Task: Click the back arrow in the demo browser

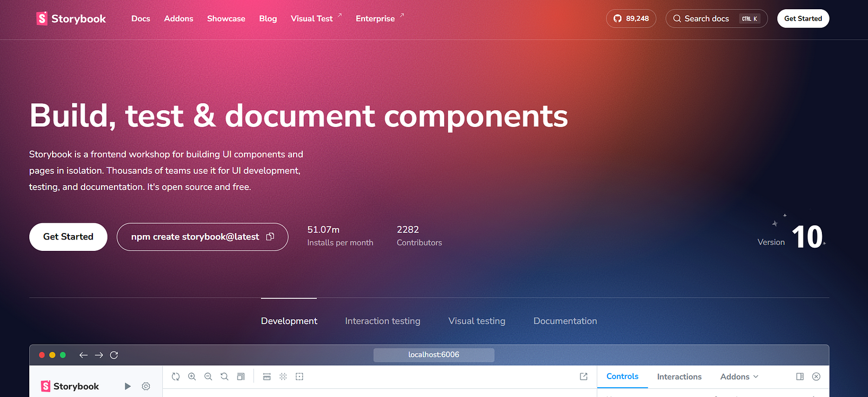Action: tap(84, 355)
